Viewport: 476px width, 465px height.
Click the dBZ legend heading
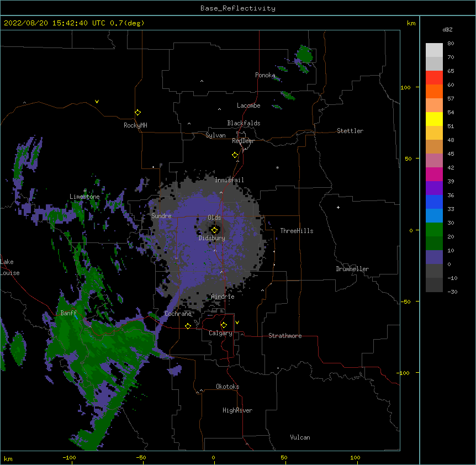pos(447,30)
